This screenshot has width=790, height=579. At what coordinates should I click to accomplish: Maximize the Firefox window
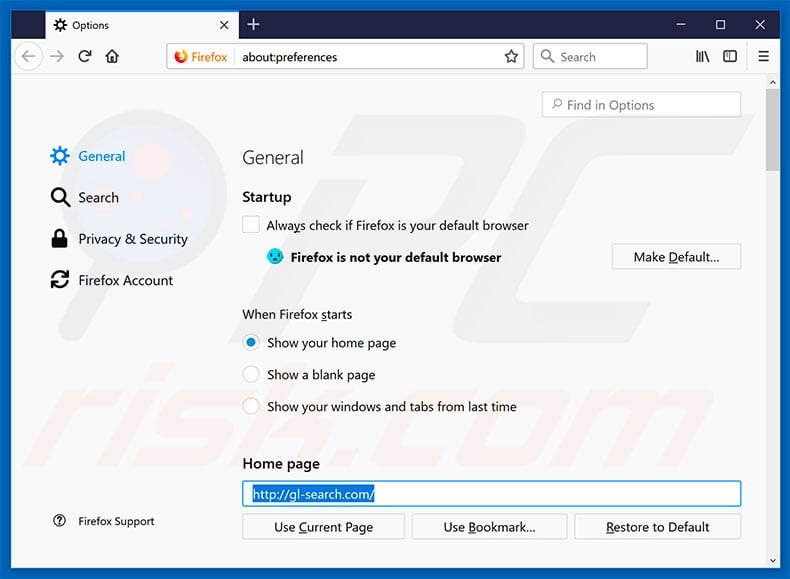tap(720, 25)
